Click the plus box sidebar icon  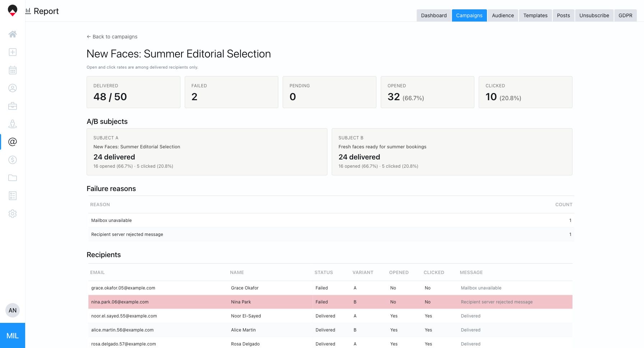(x=13, y=52)
